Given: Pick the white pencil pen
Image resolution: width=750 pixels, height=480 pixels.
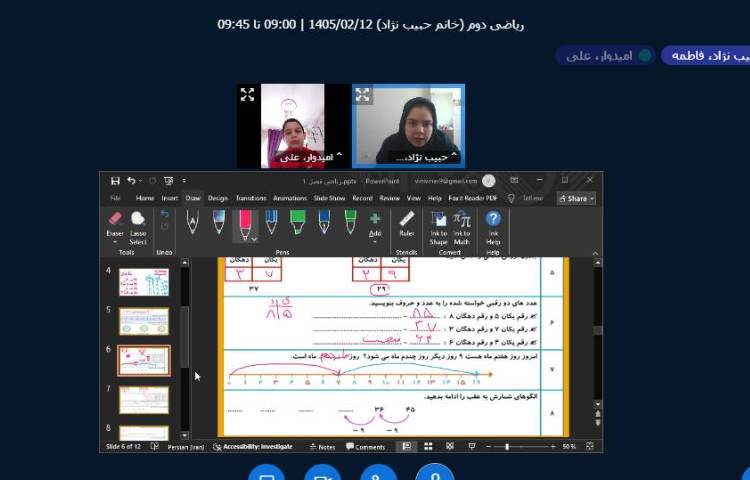Looking at the screenshot, I should (192, 222).
